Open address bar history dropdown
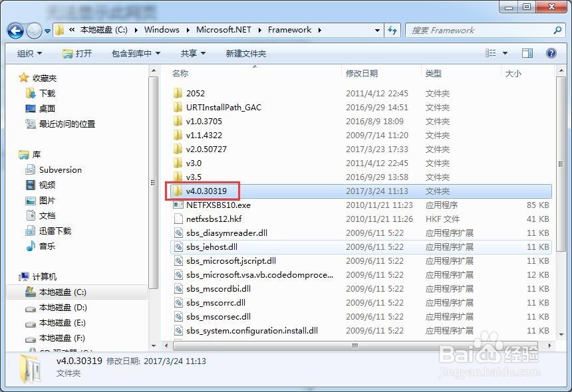Screen dimensions: 572x392 point(377,31)
